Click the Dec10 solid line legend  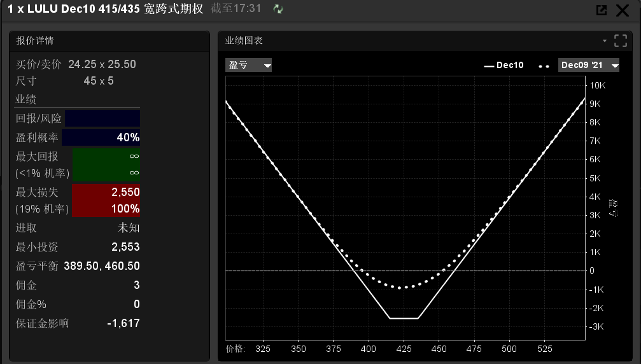pos(504,66)
